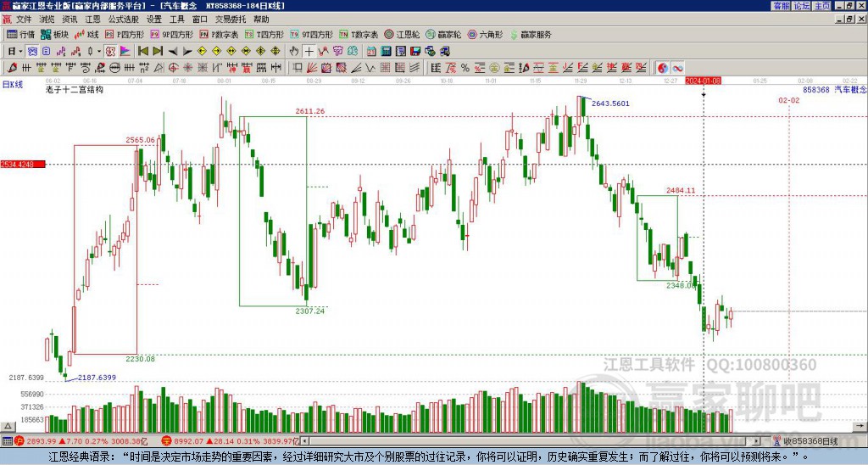Click the horizontal scrollbar right arrow
The width and height of the screenshot is (868, 465).
pyautogui.click(x=757, y=442)
